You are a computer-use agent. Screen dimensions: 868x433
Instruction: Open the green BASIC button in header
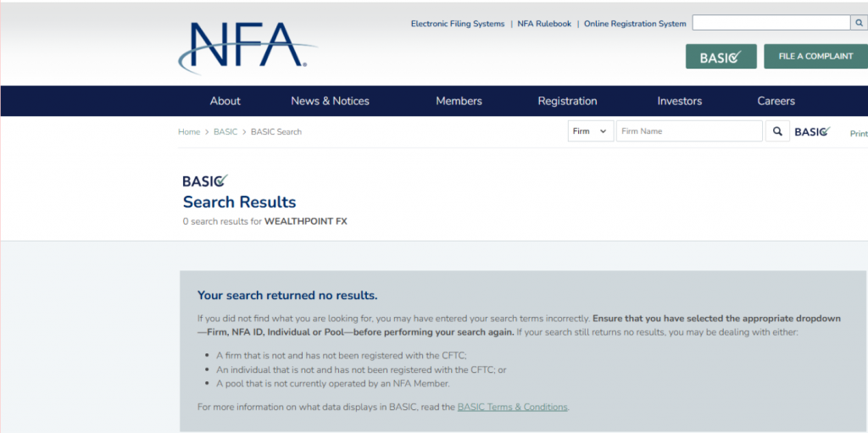coord(721,57)
